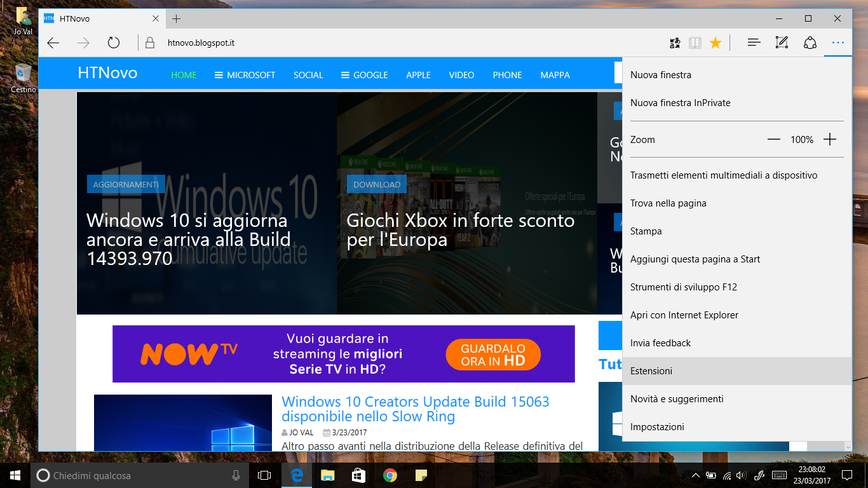Open Sticky Notes on the taskbar
Viewport: 868px width, 488px height.
[421, 475]
